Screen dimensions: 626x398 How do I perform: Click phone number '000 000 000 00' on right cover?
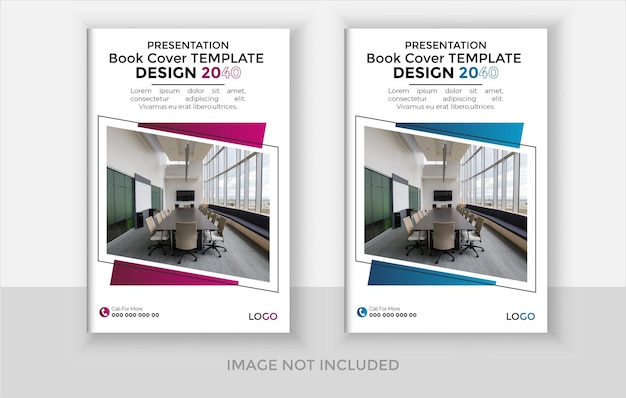pyautogui.click(x=393, y=315)
